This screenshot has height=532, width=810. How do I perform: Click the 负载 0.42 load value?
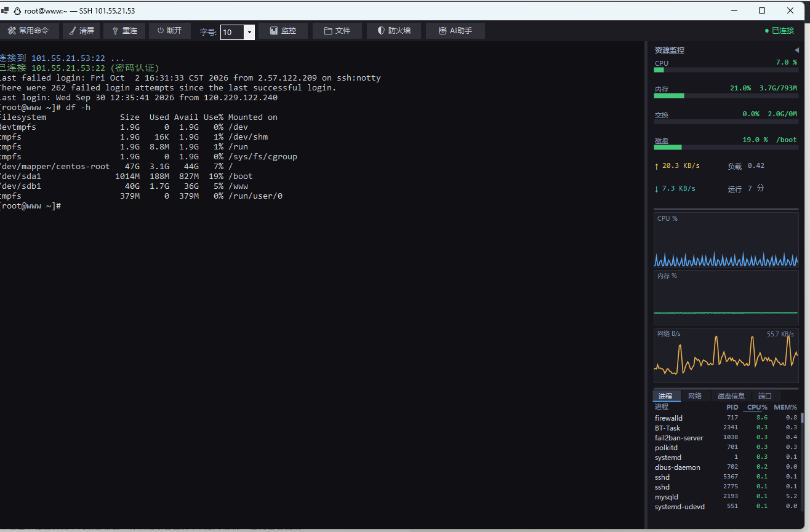point(746,166)
